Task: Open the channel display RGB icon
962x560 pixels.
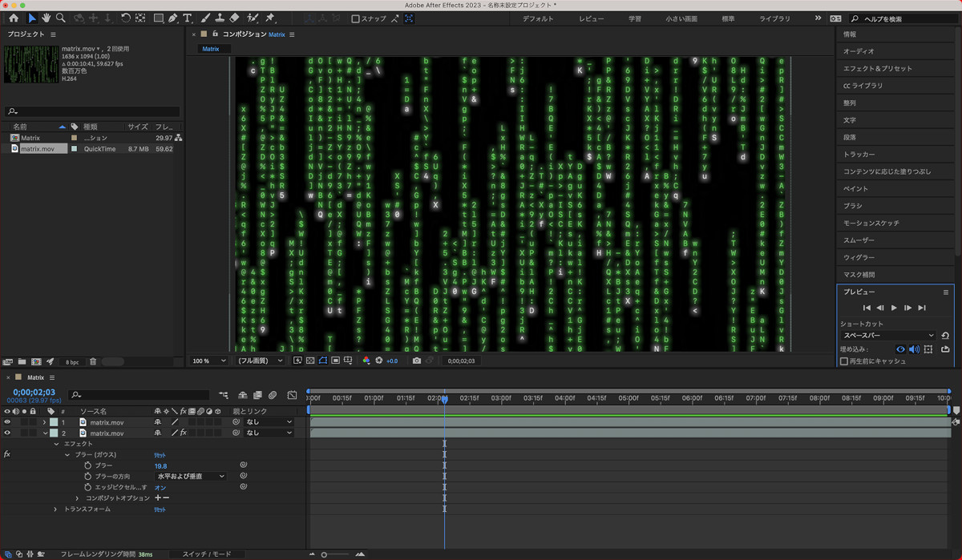Action: pyautogui.click(x=367, y=361)
